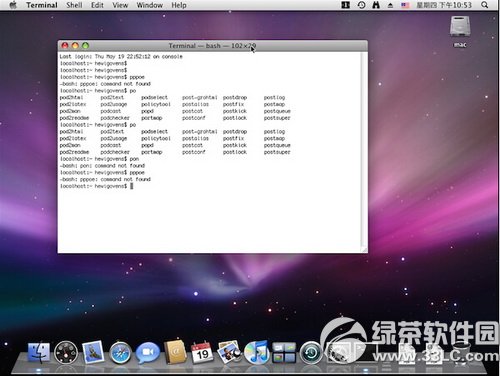This screenshot has width=500, height=376.
Task: Click the eject icon in menu bar
Action: click(390, 5)
